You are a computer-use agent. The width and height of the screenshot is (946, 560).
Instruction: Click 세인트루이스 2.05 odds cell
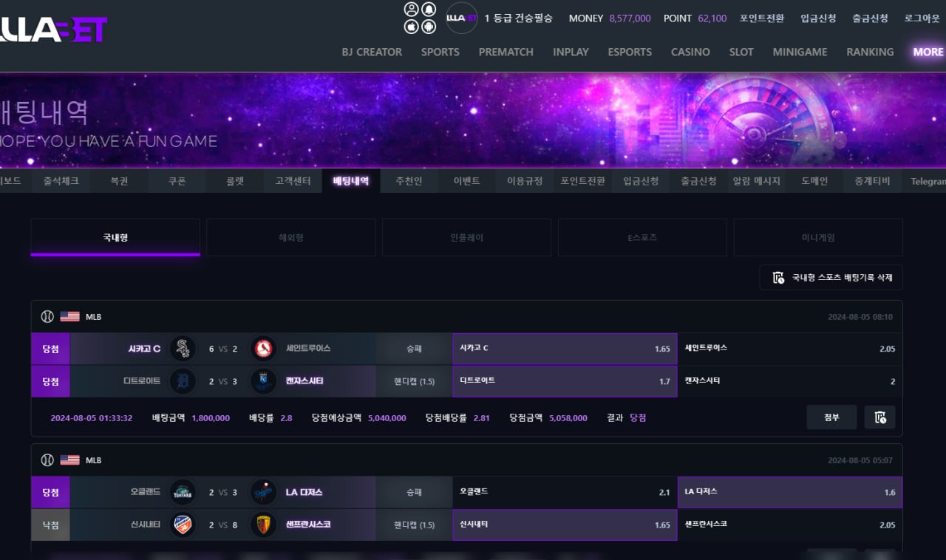(790, 349)
